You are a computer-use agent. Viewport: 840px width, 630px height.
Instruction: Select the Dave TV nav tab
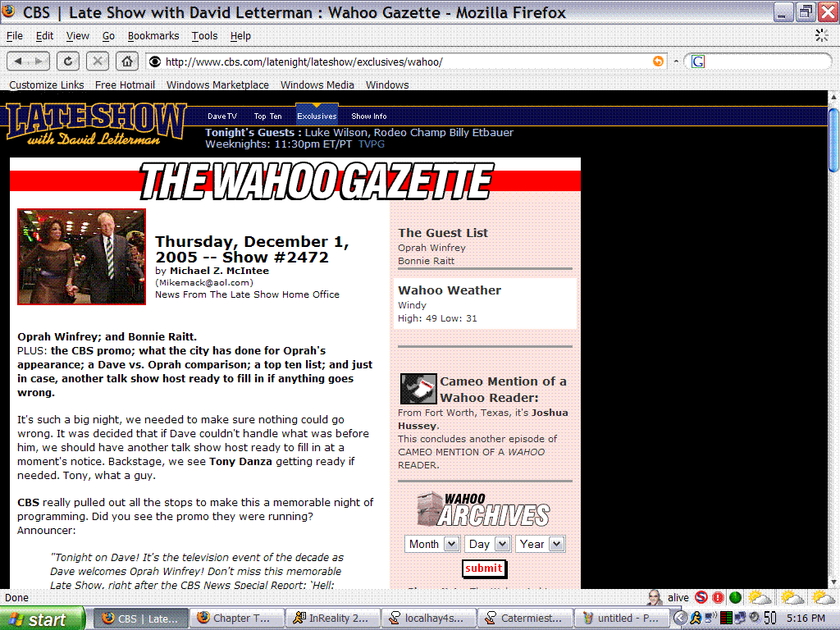tap(222, 116)
